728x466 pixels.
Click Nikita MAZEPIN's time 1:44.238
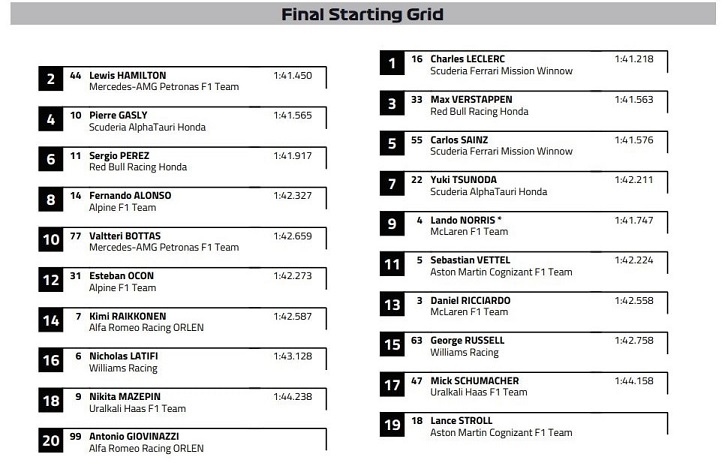pos(292,396)
